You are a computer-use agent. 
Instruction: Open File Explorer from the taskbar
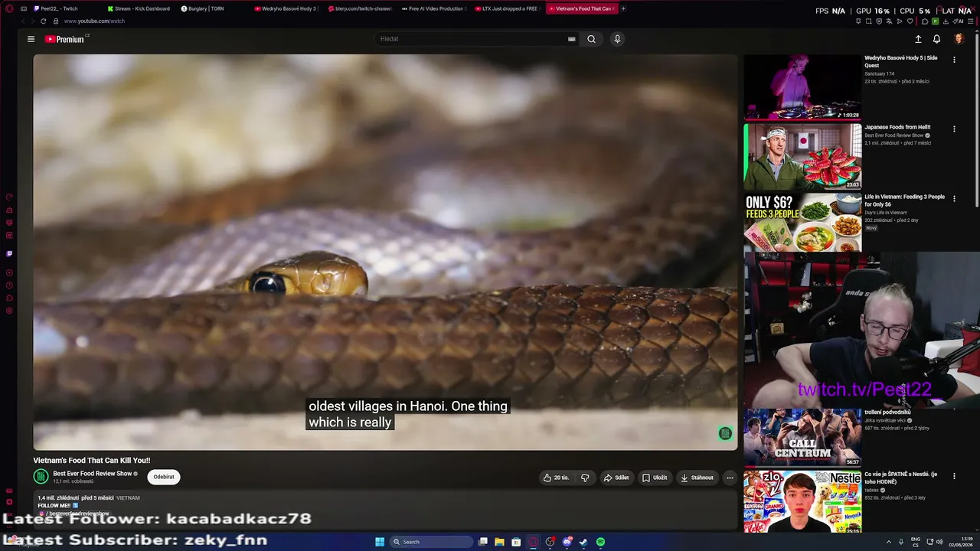[x=499, y=542]
